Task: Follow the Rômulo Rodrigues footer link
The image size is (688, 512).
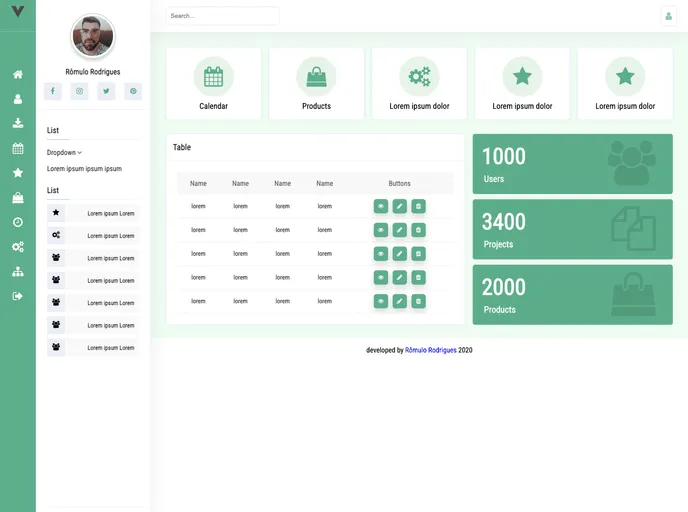Action: point(431,351)
